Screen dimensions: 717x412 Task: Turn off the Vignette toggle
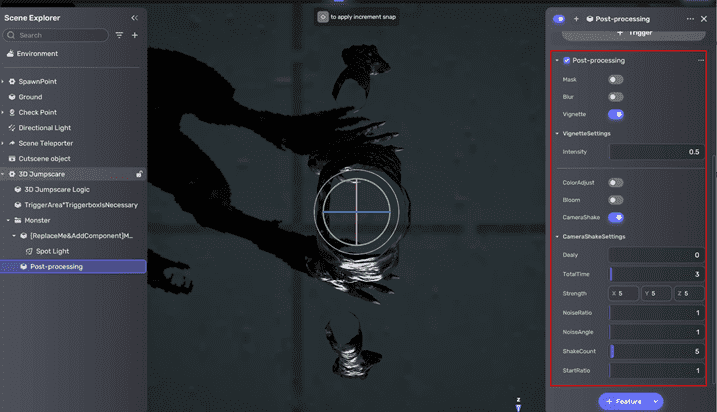[616, 115]
